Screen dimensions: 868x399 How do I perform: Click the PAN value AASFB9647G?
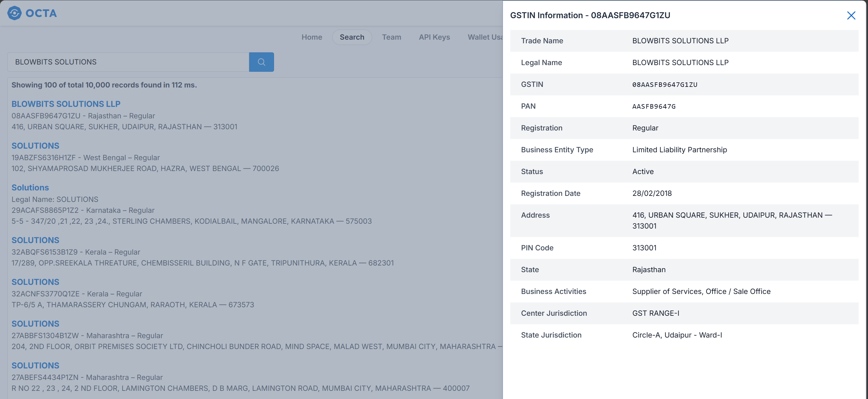[654, 107]
